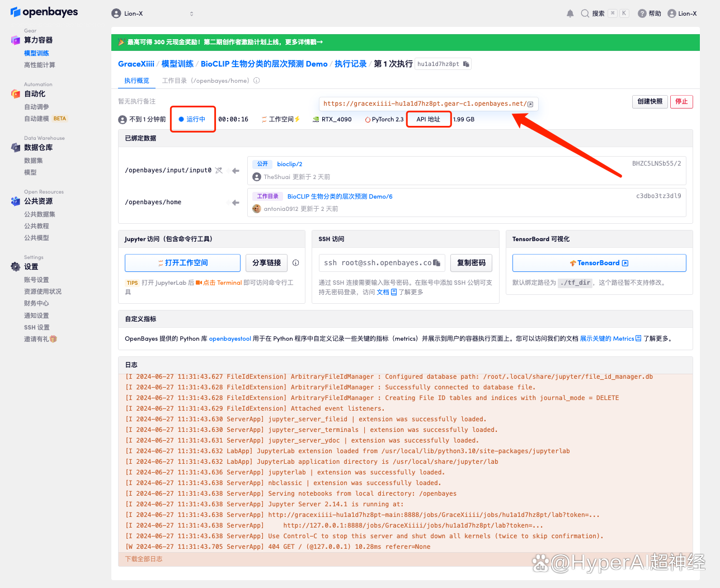Open the TensorBoard button
Viewport: 720px width, 588px height.
pos(599,263)
